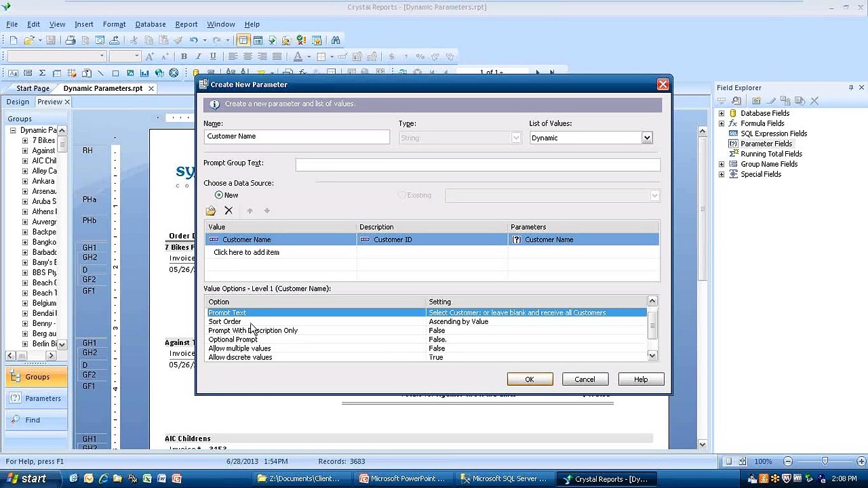This screenshot has height=488, width=868.
Task: Toggle Bold formatting button
Action: (x=184, y=56)
